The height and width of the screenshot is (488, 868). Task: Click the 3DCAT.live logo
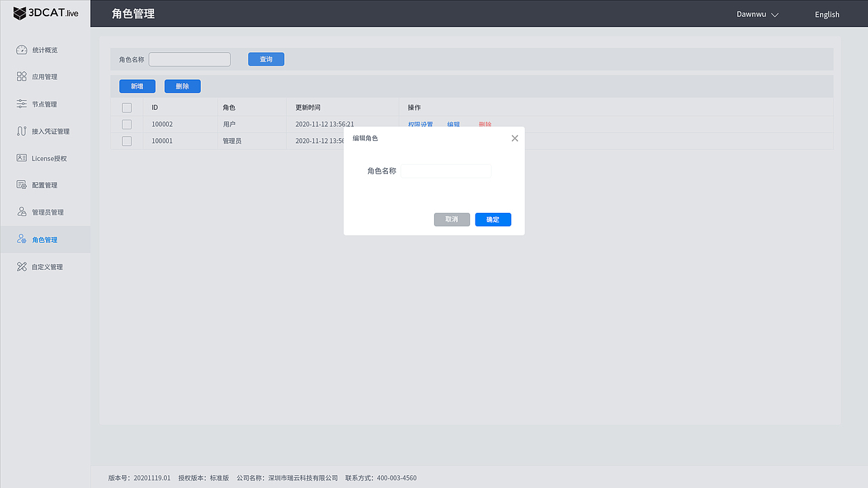pyautogui.click(x=45, y=13)
